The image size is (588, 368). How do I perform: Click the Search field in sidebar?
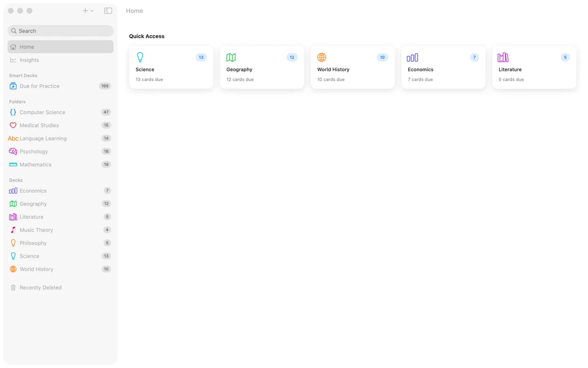click(60, 31)
